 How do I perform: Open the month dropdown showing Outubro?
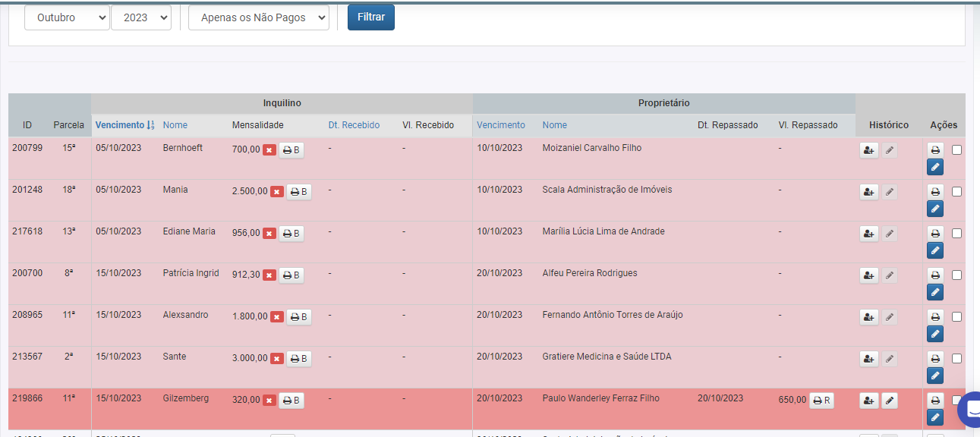point(67,17)
